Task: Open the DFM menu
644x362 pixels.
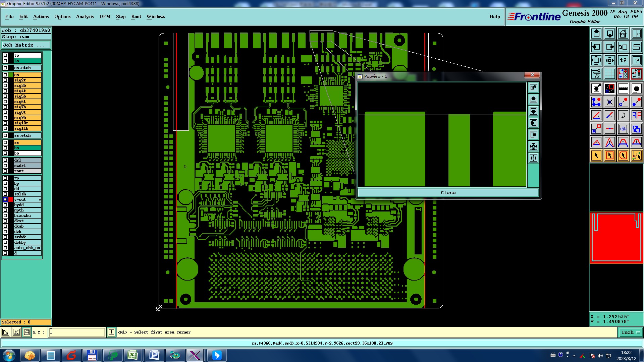Action: pyautogui.click(x=105, y=16)
